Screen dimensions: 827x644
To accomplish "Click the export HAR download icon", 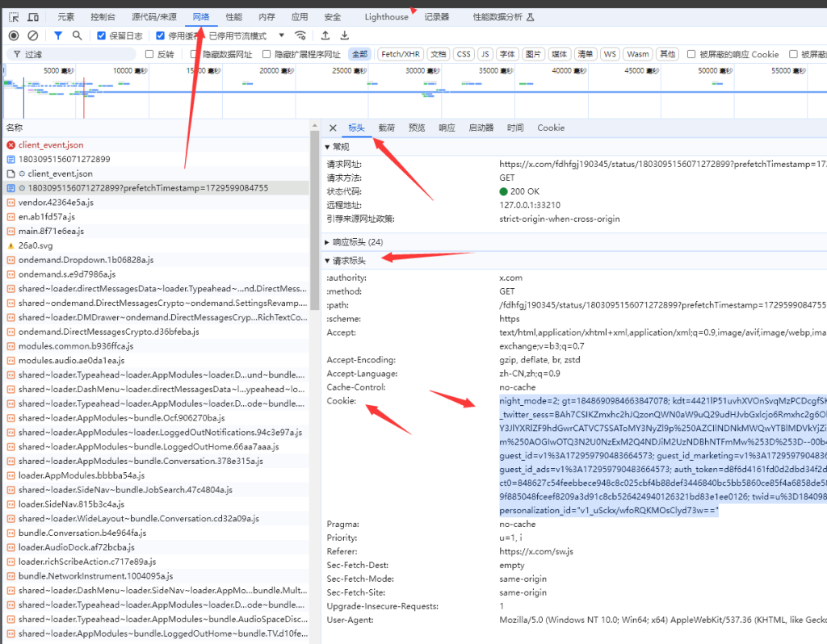I will [x=345, y=36].
